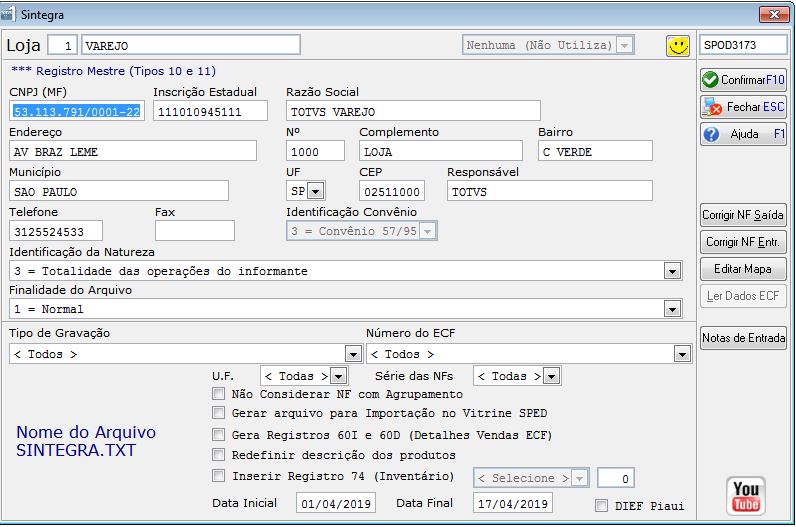
Task: Click the Nº address number field
Action: (x=315, y=151)
